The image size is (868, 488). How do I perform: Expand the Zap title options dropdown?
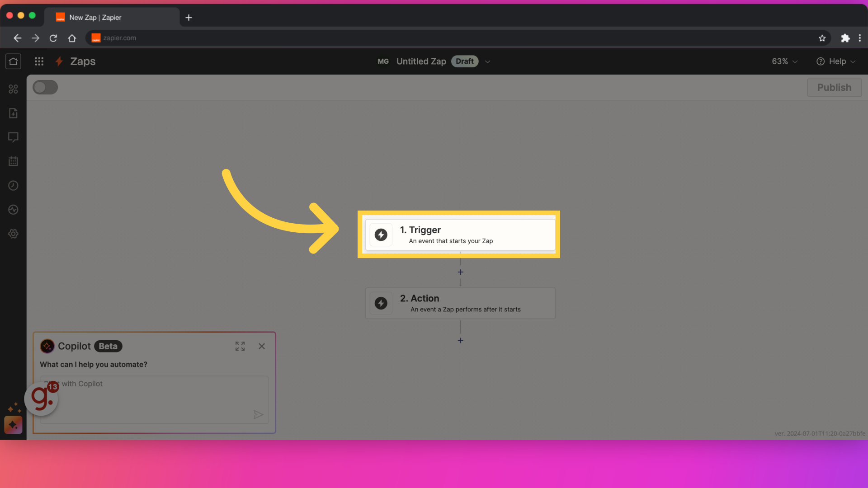click(487, 61)
